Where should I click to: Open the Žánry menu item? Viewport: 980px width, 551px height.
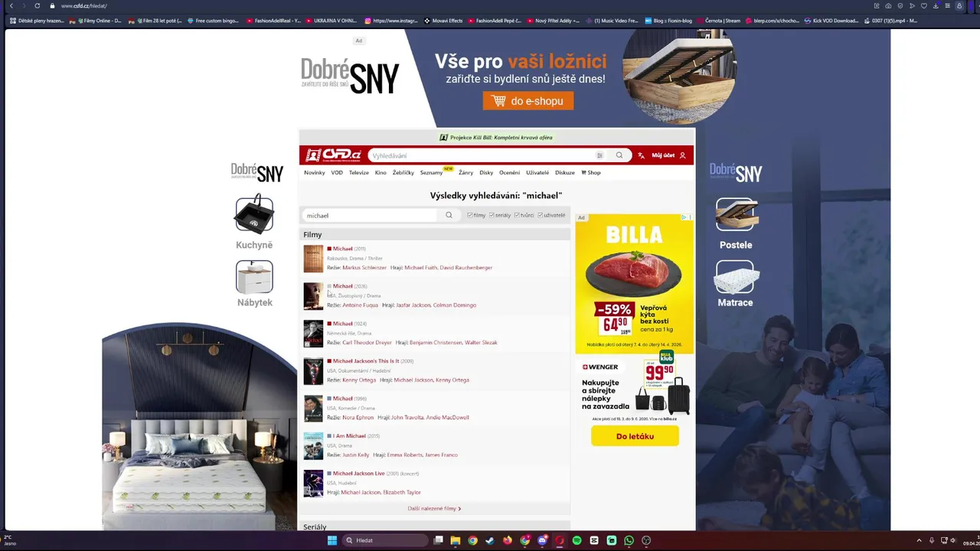(x=465, y=172)
